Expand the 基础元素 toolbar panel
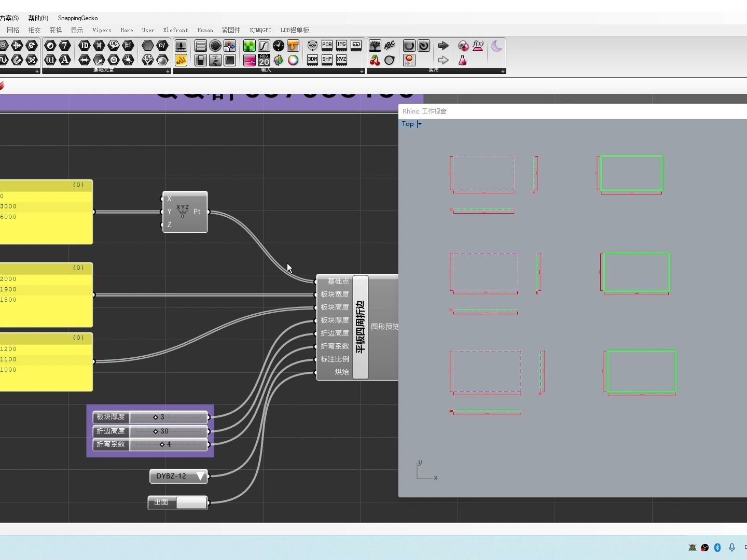747x560 pixels. (168, 71)
